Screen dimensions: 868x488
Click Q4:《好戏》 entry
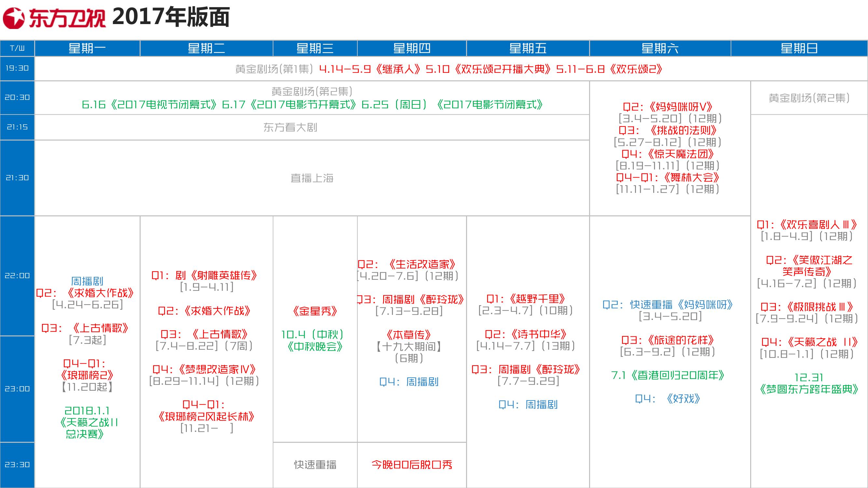coord(668,399)
